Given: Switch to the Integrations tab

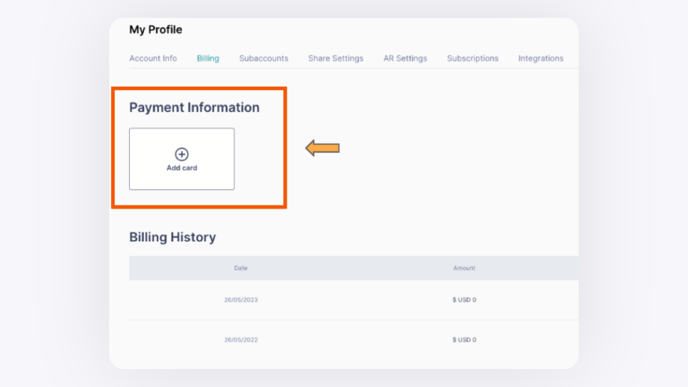Looking at the screenshot, I should click(x=541, y=58).
